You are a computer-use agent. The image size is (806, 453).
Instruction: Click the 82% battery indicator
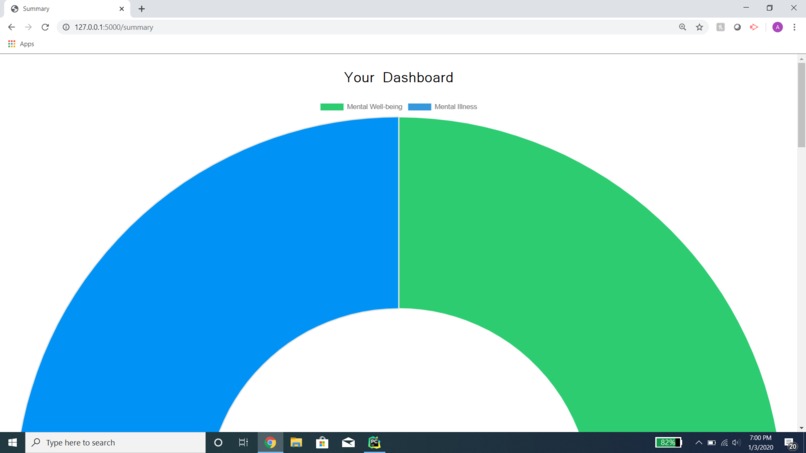668,442
